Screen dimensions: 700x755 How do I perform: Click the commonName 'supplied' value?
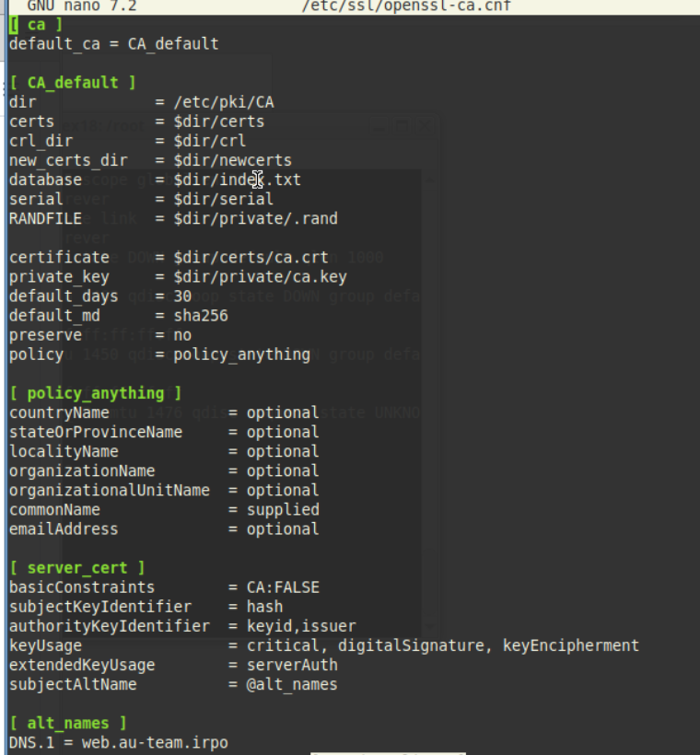pos(282,509)
